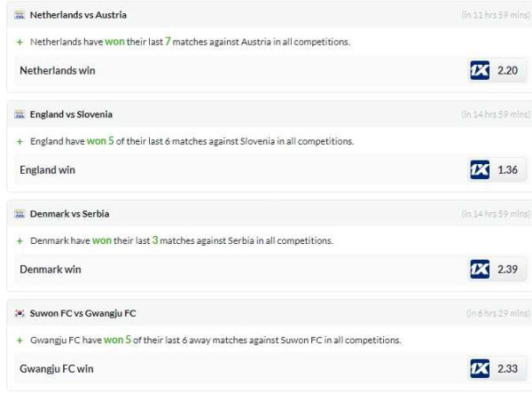Click the South Korea flag icon
The height and width of the screenshot is (393, 532).
tap(20, 313)
